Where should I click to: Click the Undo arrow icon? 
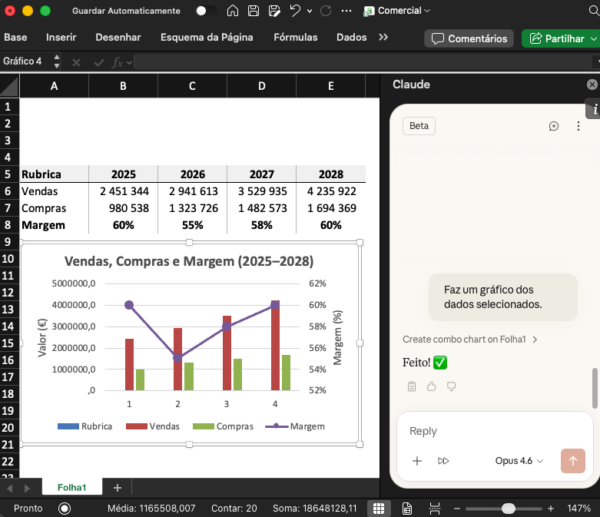[295, 11]
